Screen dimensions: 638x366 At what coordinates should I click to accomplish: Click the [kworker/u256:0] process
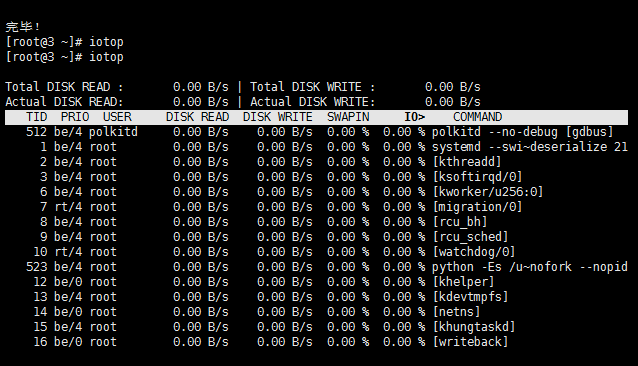(x=487, y=192)
